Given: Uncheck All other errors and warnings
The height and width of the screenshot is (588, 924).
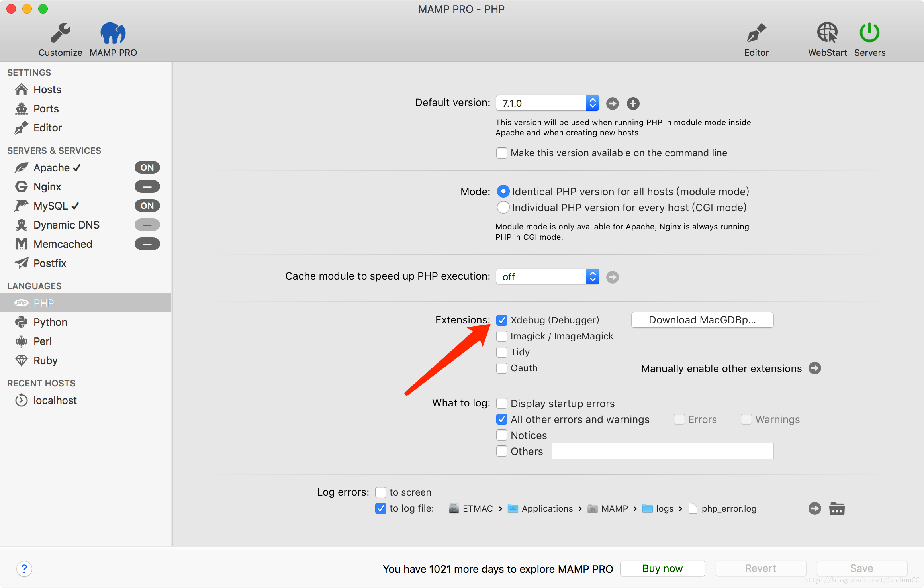Looking at the screenshot, I should pos(501,419).
